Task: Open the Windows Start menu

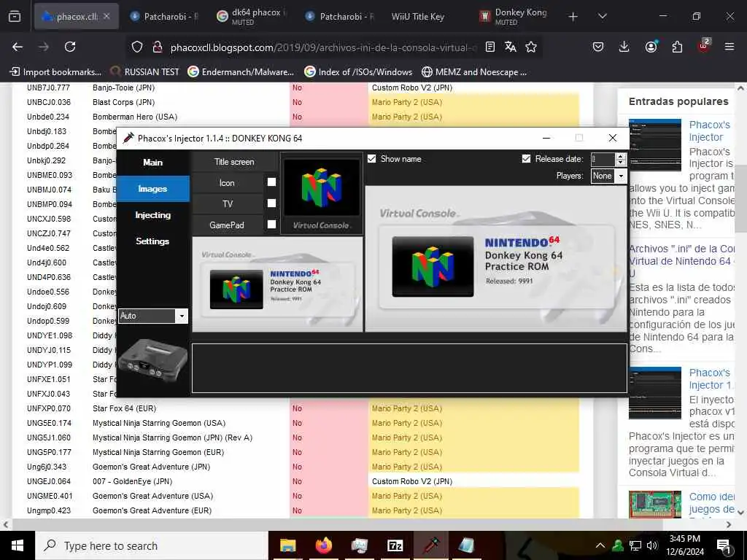Action: pos(18,545)
